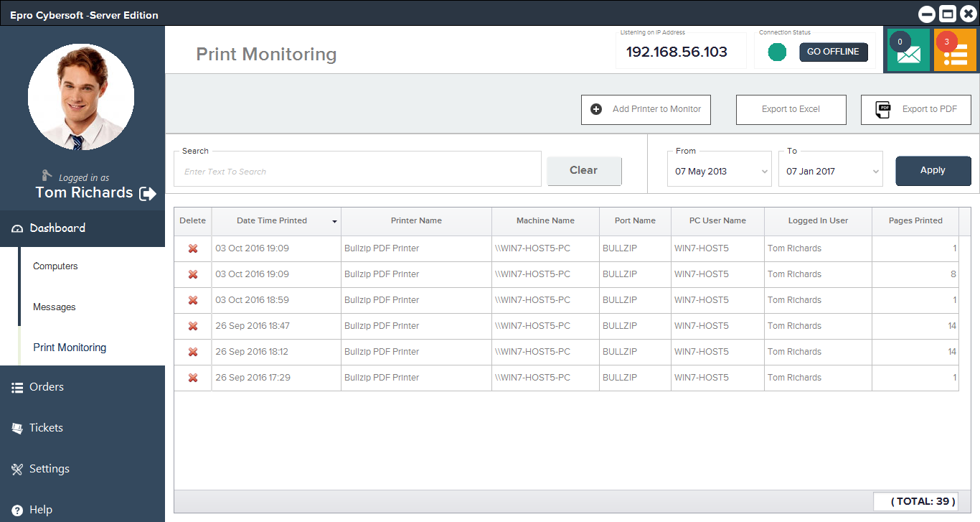Click the PC User Name column header
980x522 pixels.
(x=717, y=221)
